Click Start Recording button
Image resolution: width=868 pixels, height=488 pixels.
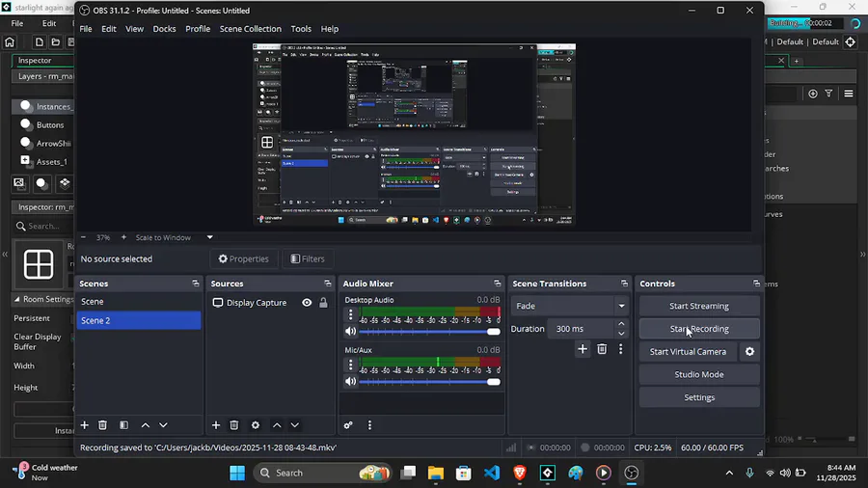[x=699, y=329]
